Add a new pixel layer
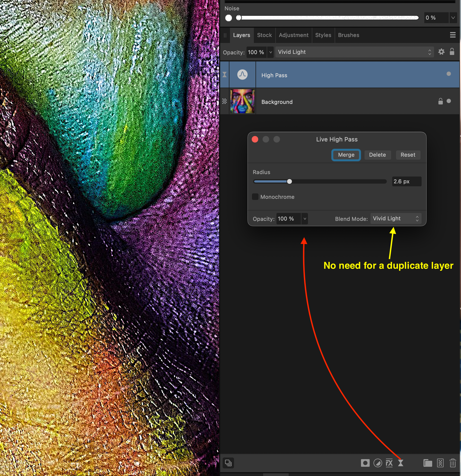This screenshot has width=461, height=476. pos(440,463)
